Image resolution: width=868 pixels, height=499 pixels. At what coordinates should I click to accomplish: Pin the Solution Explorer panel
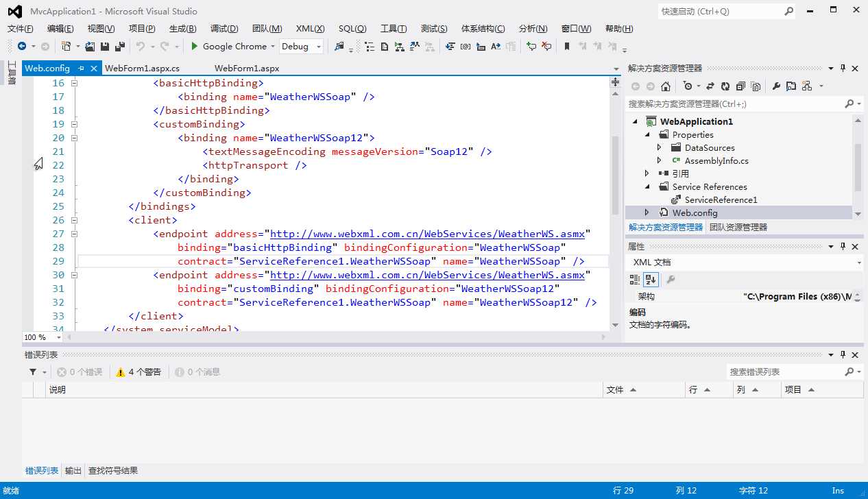click(843, 68)
